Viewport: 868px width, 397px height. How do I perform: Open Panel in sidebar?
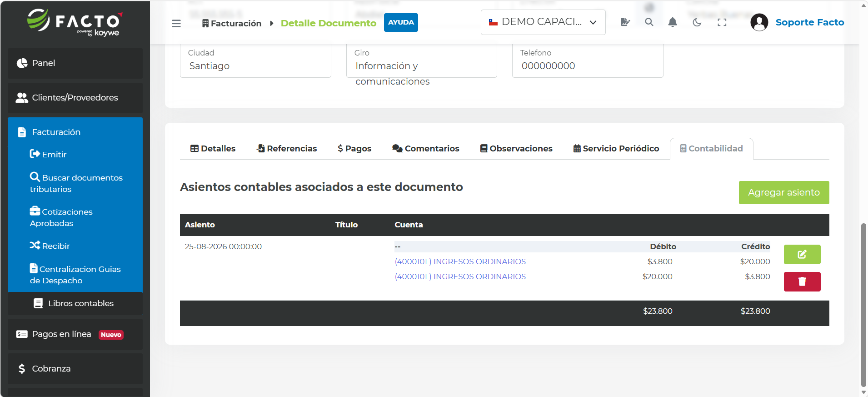pos(75,63)
